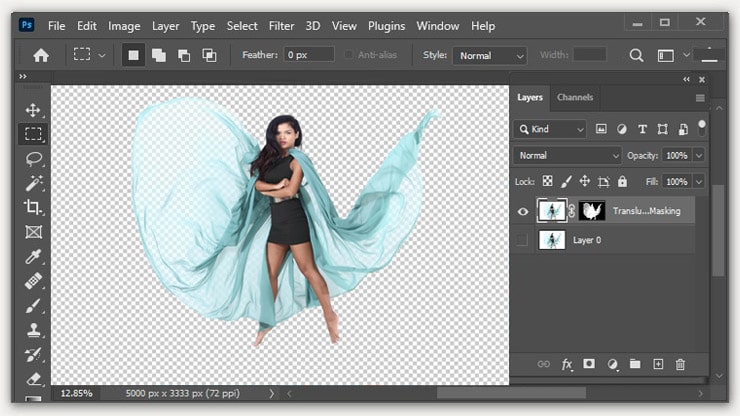Toggle lock transparent pixels icon
Image resolution: width=740 pixels, height=416 pixels.
pyautogui.click(x=547, y=182)
